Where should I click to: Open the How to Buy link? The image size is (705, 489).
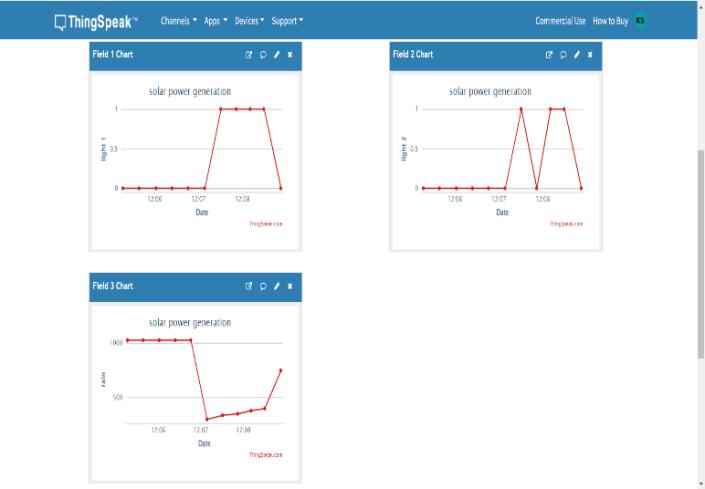[x=610, y=21]
